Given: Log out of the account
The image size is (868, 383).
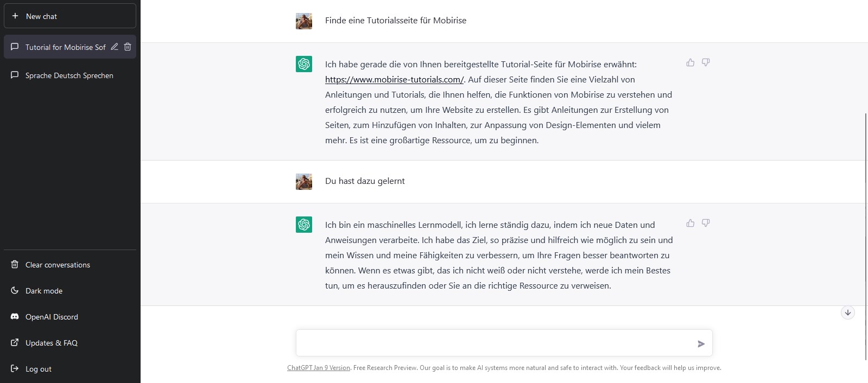Looking at the screenshot, I should (x=38, y=369).
